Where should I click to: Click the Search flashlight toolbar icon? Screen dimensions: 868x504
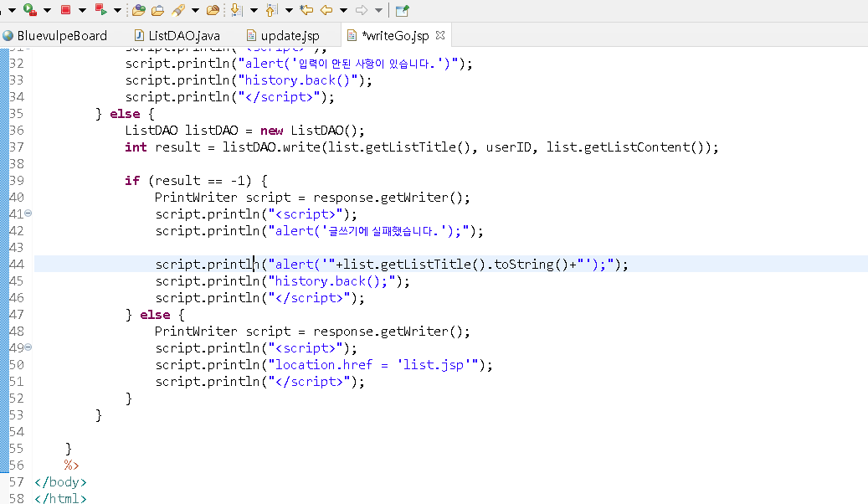point(178,10)
